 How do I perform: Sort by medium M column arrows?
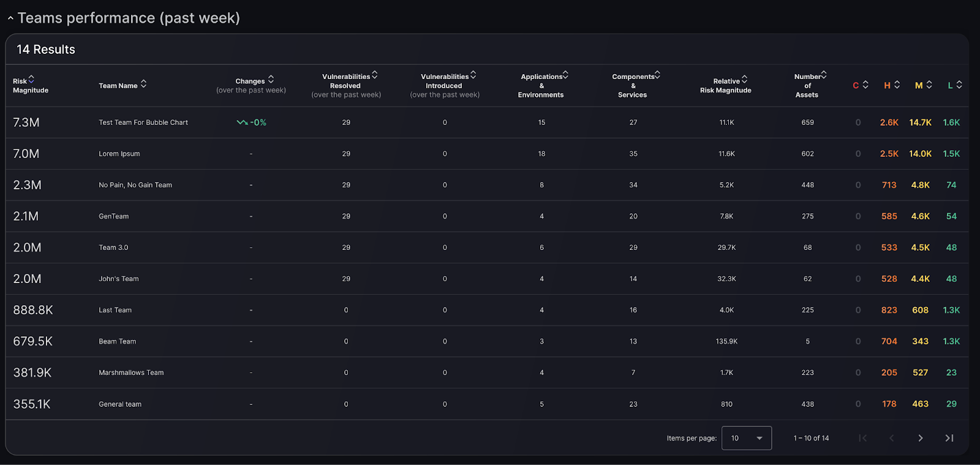coord(929,85)
